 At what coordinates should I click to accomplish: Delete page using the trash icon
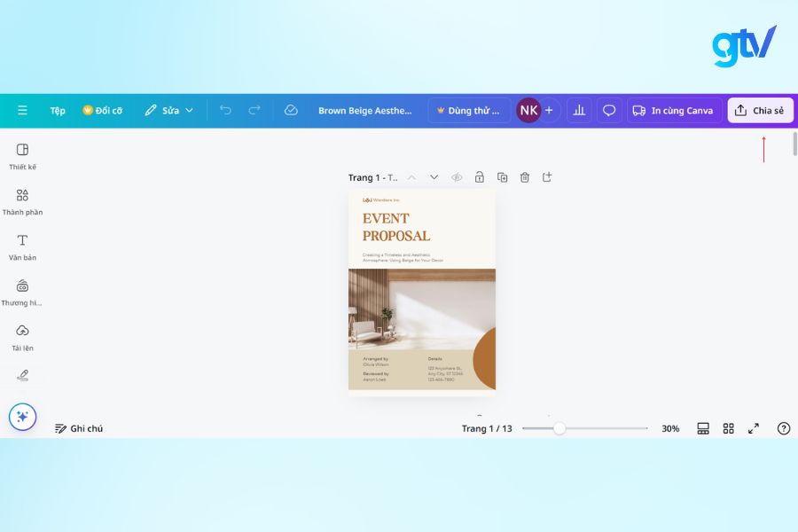point(525,177)
